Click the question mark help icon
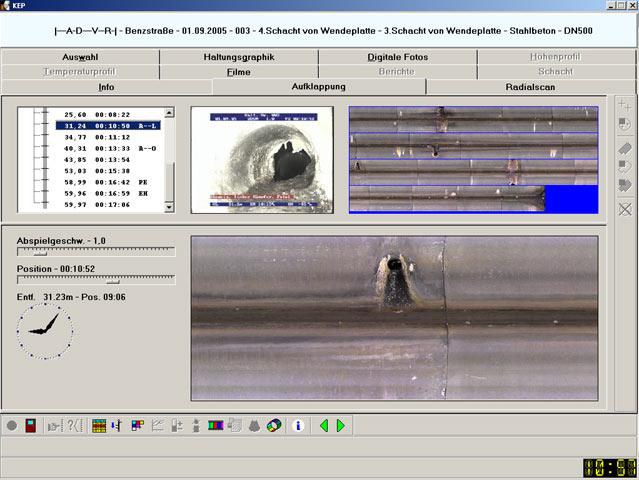639x480 pixels. [74, 426]
